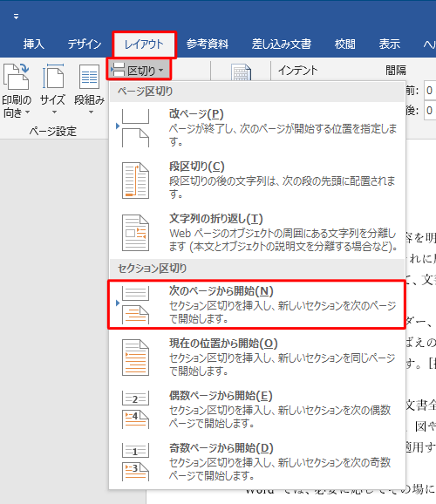This screenshot has width=436, height=504.
Task: Click the Quick Access Toolbar customize arrow
Action: (x=16, y=17)
